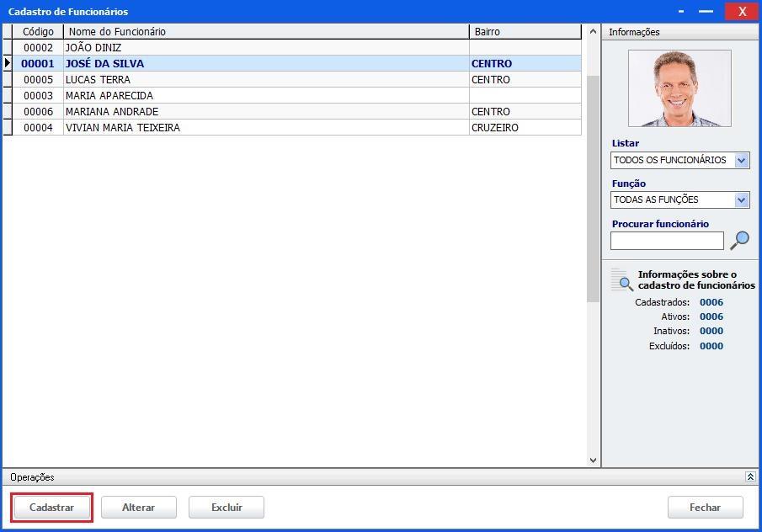Select the VIVIAN MARIA TEIXEIRA row
Viewport: 762px width, 532px height.
tap(292, 128)
